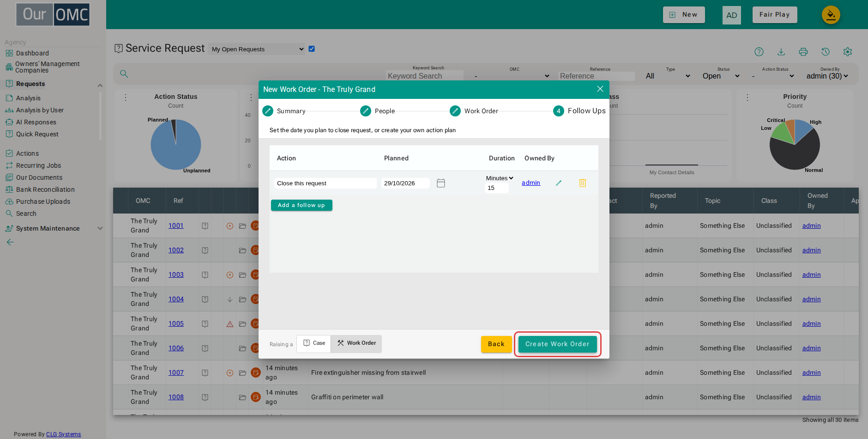The width and height of the screenshot is (868, 439).
Task: Download the service request list
Action: pyautogui.click(x=781, y=52)
